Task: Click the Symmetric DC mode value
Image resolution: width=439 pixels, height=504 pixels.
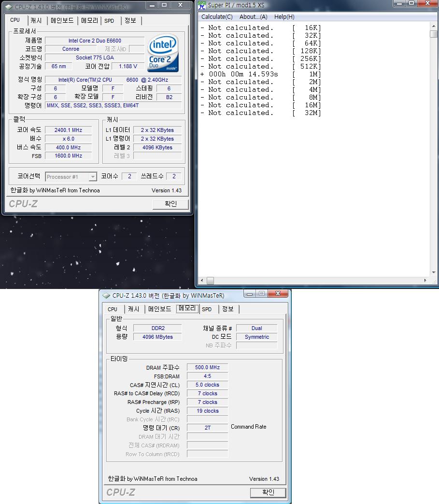Action: coord(256,337)
